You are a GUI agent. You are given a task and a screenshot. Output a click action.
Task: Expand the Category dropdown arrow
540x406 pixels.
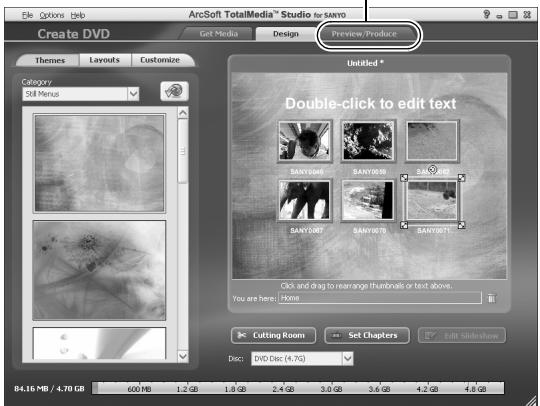[x=133, y=94]
